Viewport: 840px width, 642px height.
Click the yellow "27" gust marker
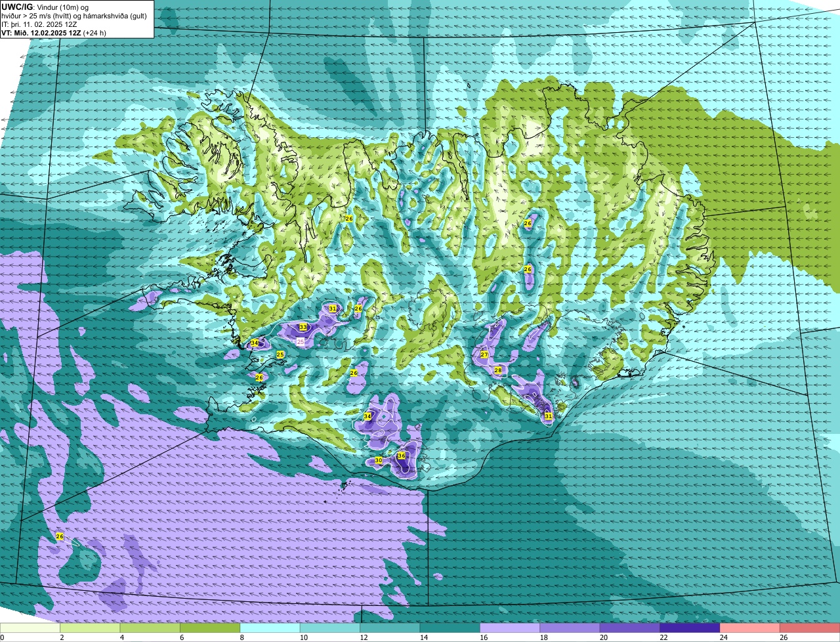click(x=484, y=354)
